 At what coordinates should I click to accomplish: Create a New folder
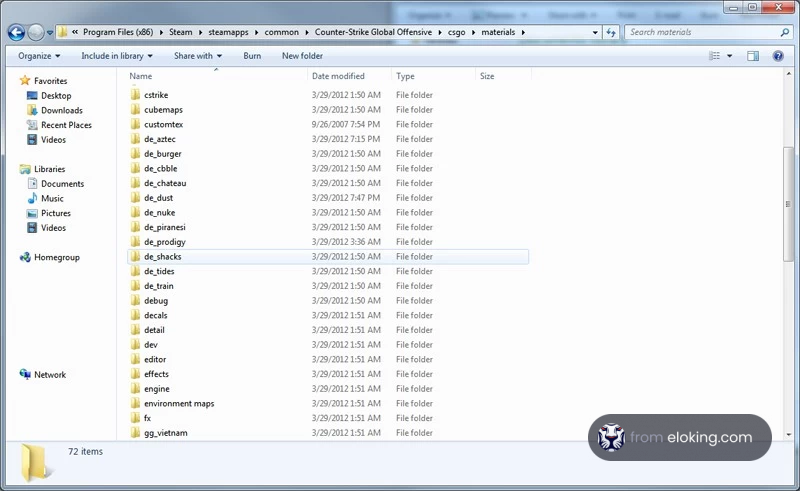click(302, 56)
